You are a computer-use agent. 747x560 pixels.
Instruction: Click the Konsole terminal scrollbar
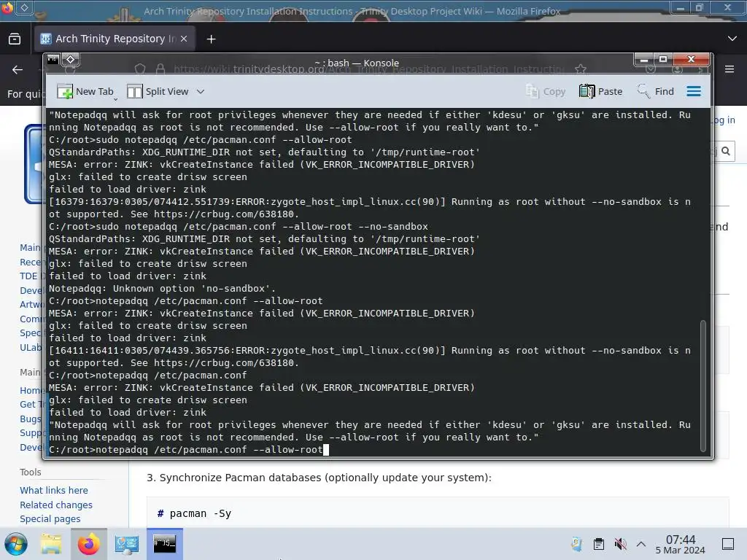point(703,386)
